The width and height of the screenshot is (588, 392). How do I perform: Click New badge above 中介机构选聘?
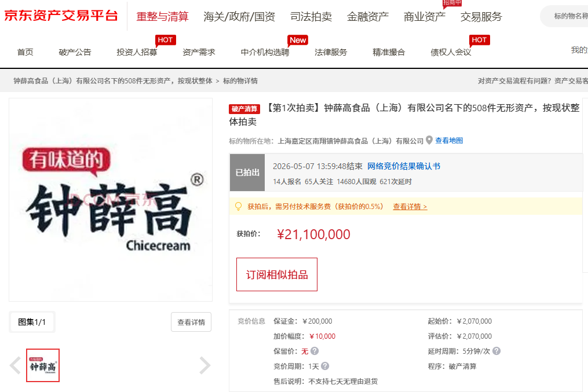pyautogui.click(x=298, y=40)
